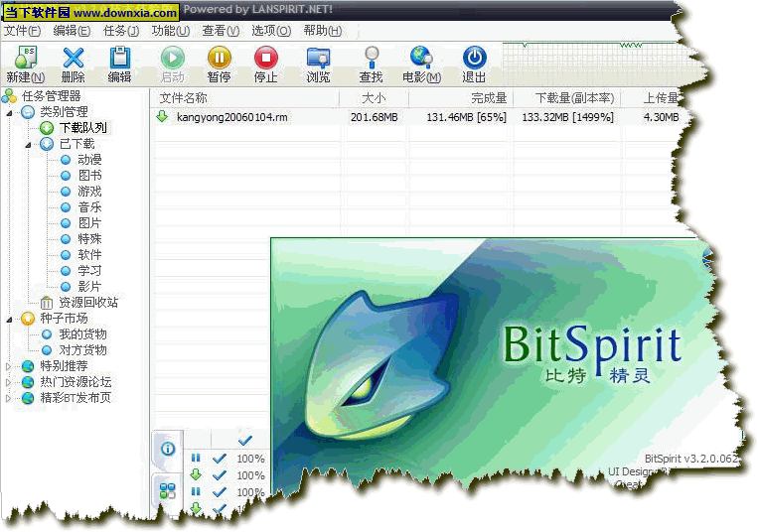Select the 学习 category
Image resolution: width=758 pixels, height=532 pixels.
[89, 271]
